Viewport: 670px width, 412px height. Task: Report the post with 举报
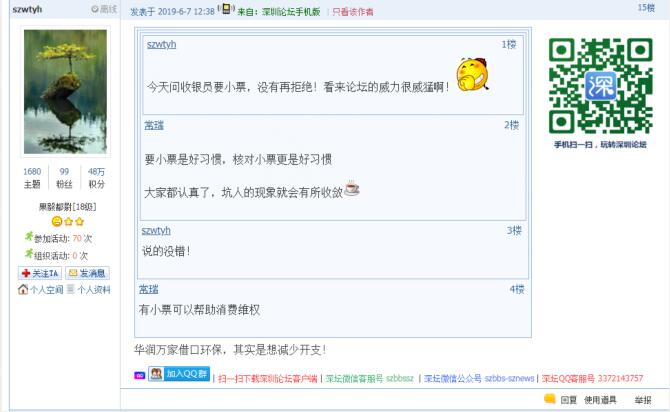[643, 400]
